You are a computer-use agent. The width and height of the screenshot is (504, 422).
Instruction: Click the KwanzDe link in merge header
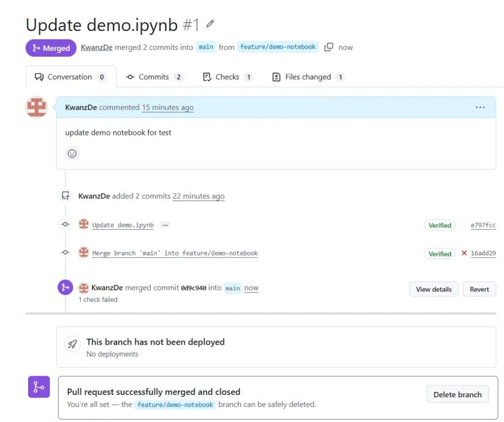coord(96,47)
